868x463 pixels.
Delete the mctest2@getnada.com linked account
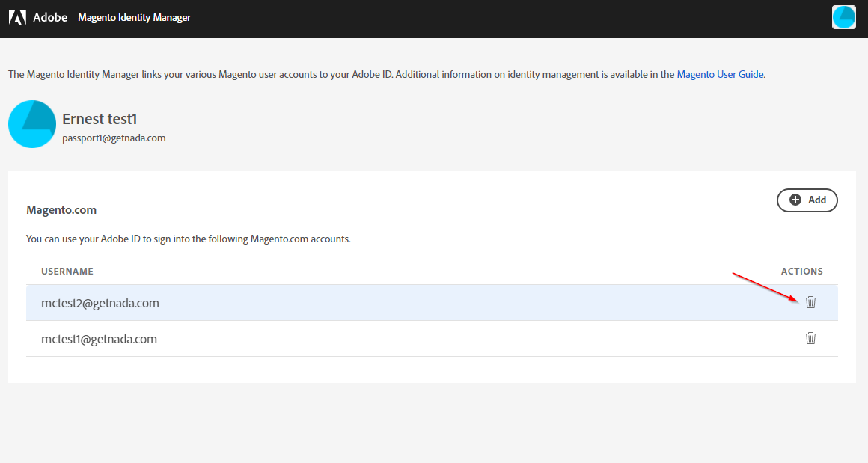pyautogui.click(x=810, y=302)
